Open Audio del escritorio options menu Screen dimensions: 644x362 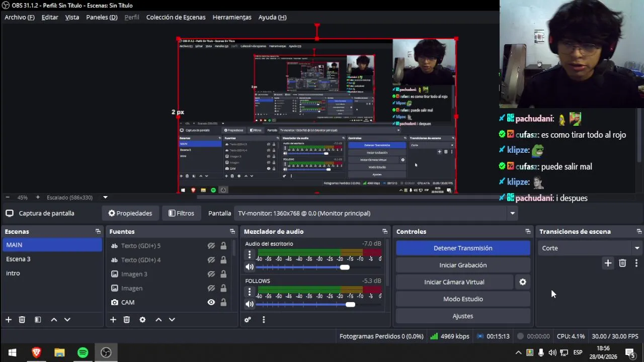click(250, 255)
